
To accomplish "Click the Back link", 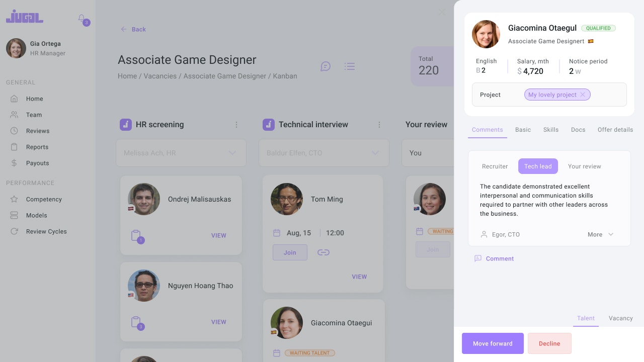I will coord(133,29).
